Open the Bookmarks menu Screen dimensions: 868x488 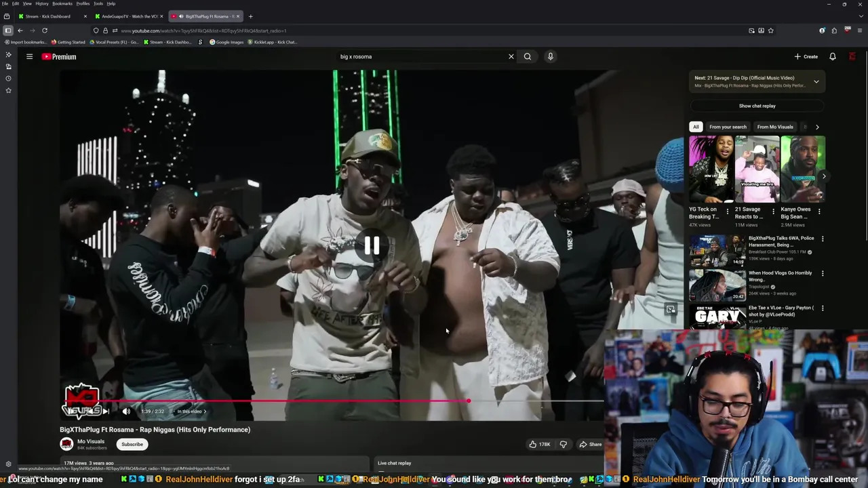[62, 3]
